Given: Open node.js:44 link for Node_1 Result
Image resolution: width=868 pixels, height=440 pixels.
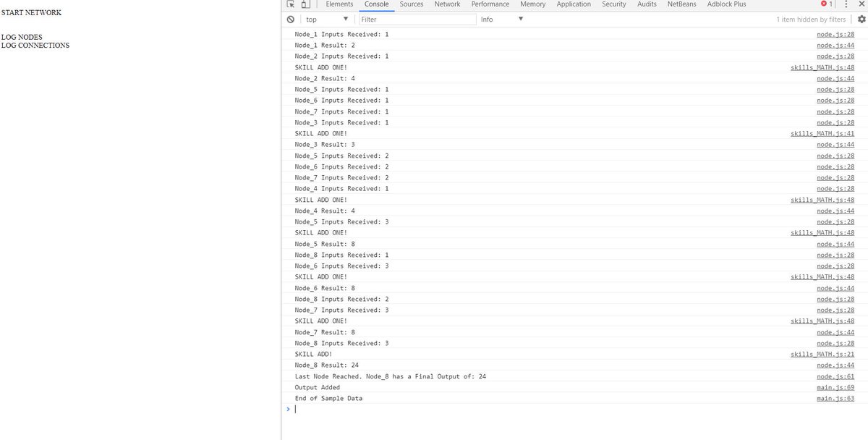Looking at the screenshot, I should pyautogui.click(x=835, y=45).
